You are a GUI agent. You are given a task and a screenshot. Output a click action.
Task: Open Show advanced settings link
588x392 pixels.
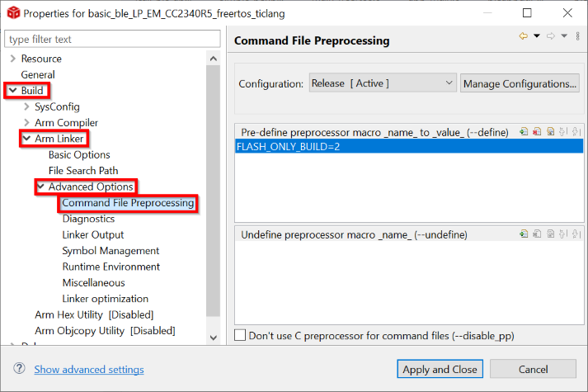pyautogui.click(x=89, y=370)
